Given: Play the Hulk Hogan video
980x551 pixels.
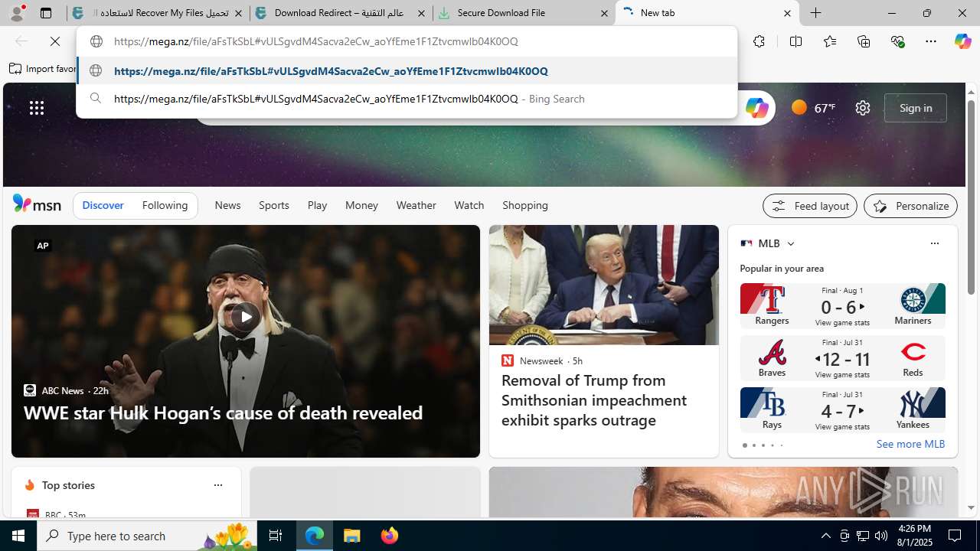Looking at the screenshot, I should 245,316.
